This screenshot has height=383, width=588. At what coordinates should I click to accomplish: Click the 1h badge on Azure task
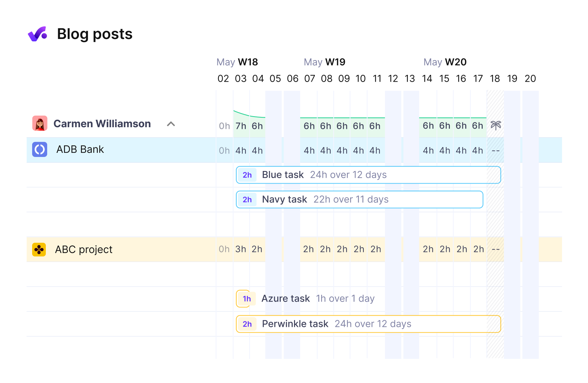[247, 299]
